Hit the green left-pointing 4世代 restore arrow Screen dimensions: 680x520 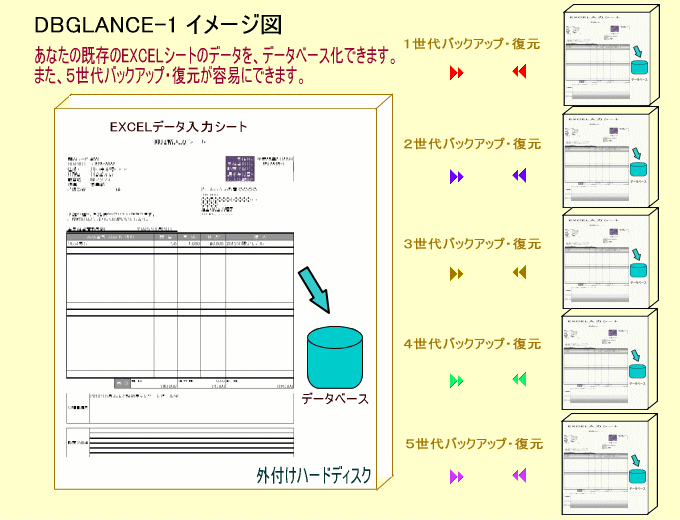pyautogui.click(x=519, y=379)
